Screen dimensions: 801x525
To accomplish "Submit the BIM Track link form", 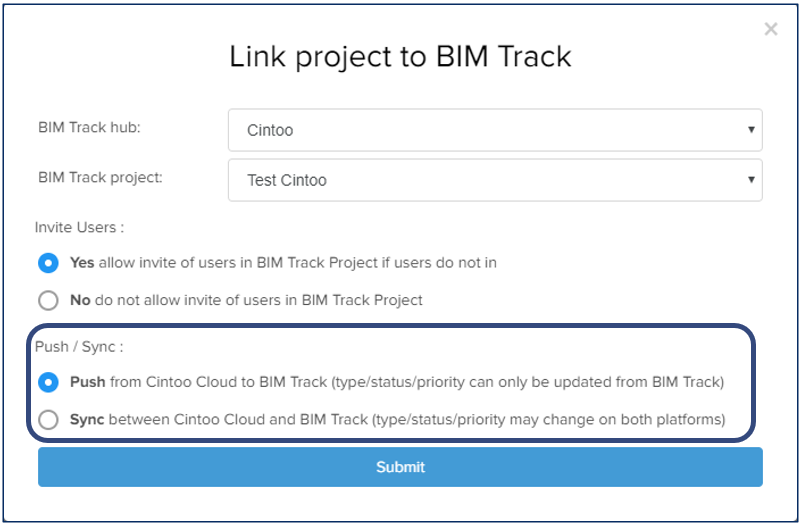I will click(400, 467).
